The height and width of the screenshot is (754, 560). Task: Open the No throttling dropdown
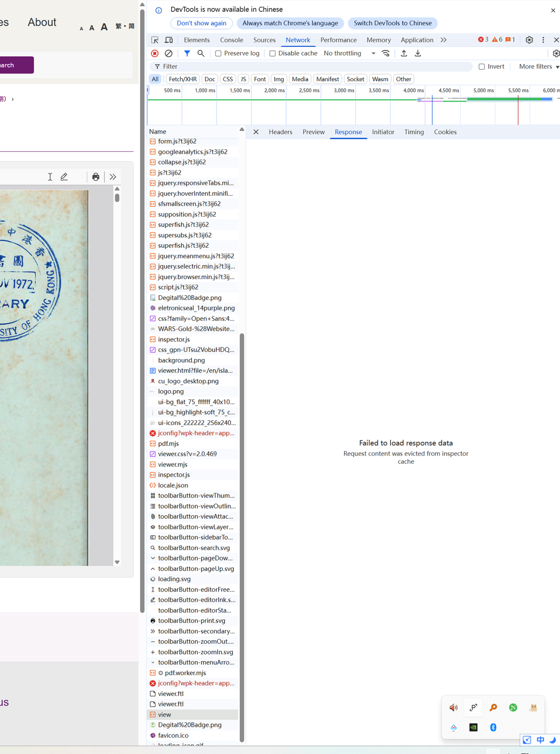[349, 53]
